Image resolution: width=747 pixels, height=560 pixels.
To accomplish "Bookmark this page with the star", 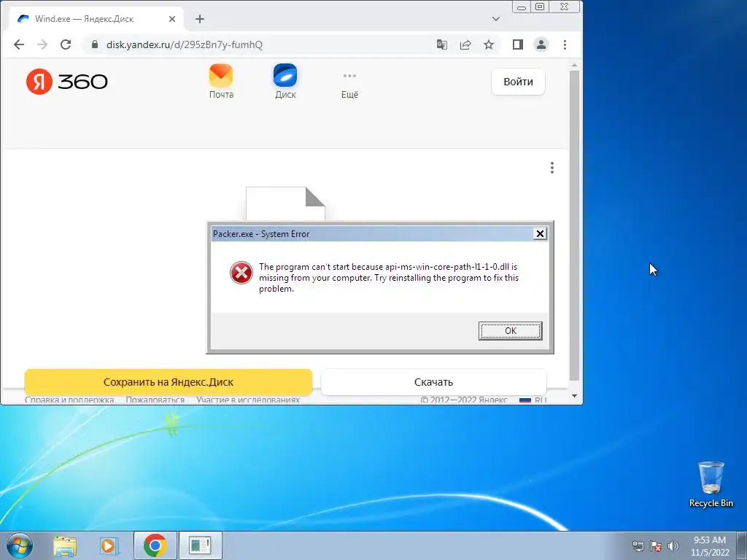I will pyautogui.click(x=488, y=44).
